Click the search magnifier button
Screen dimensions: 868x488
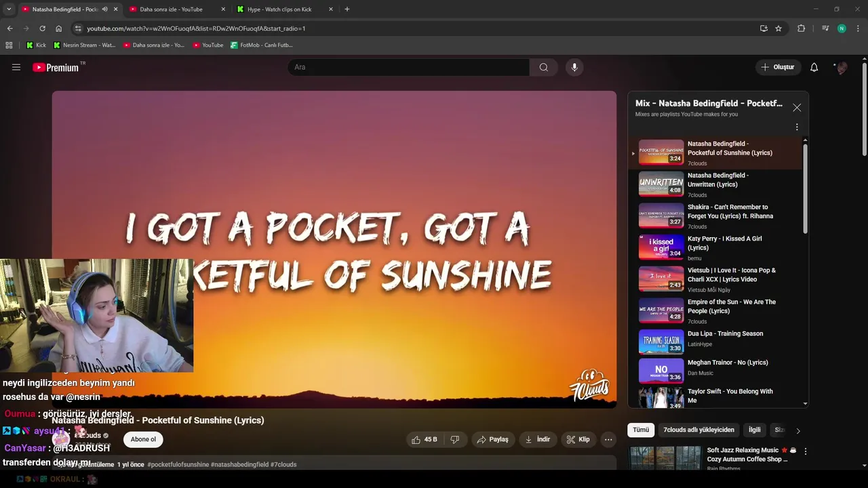coord(544,67)
